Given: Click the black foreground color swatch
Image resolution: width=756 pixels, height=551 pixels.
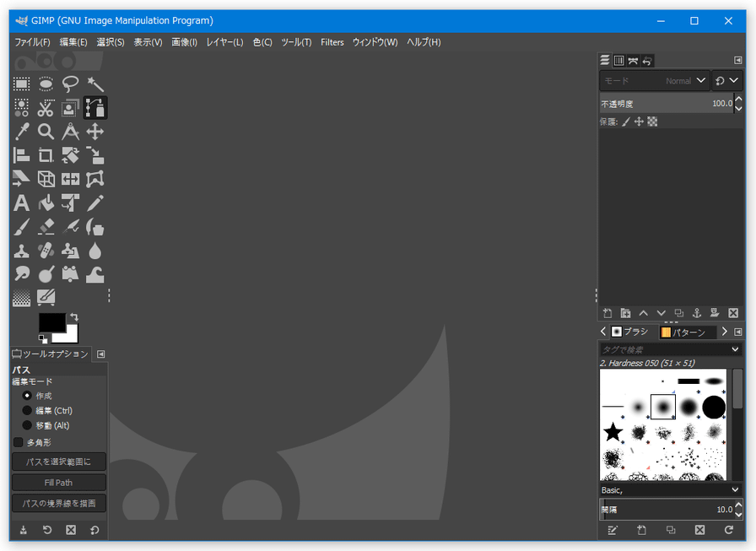Looking at the screenshot, I should 52,322.
